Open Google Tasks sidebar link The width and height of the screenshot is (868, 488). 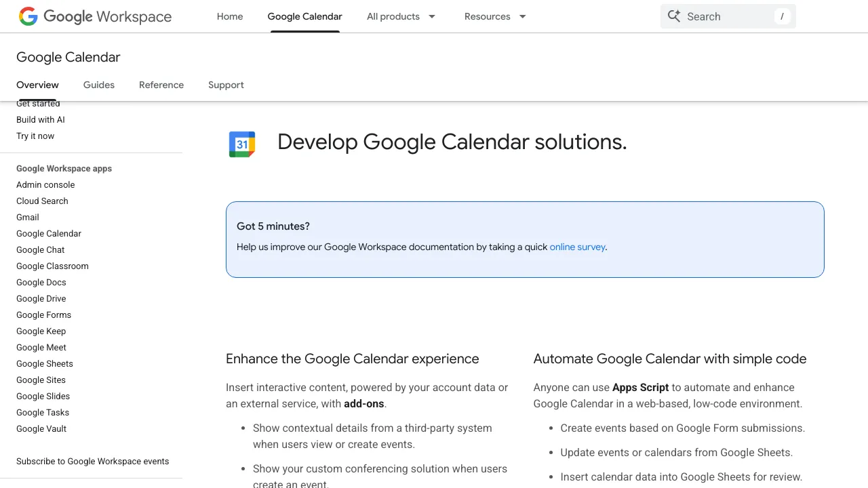pos(43,412)
